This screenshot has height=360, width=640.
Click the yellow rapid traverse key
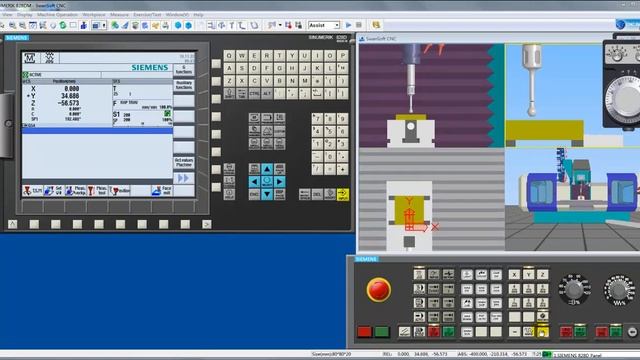point(542,332)
